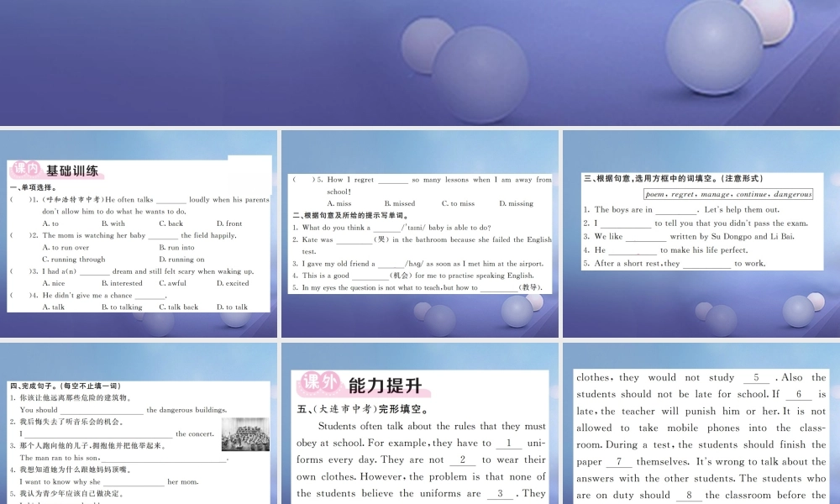
Task: Choose option 'D. excited'
Action: pos(233,283)
